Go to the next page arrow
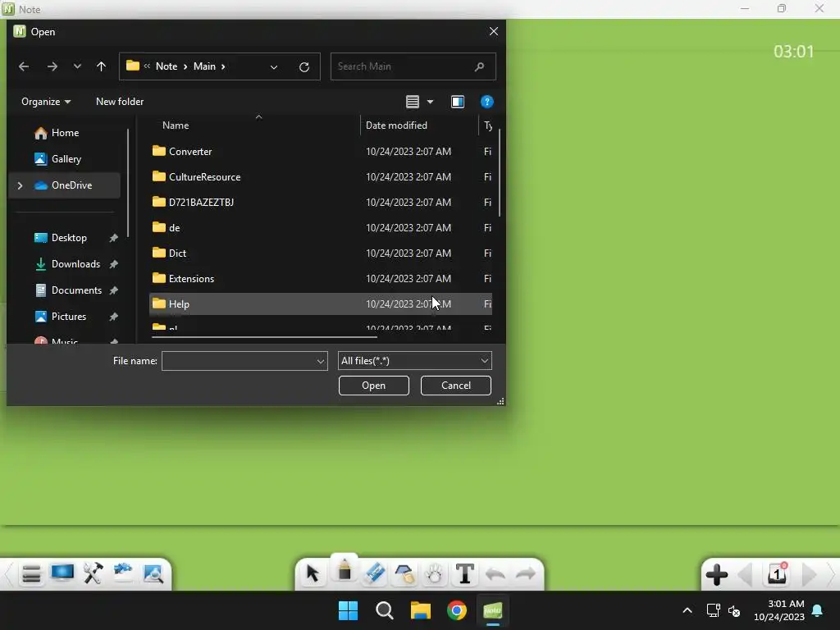This screenshot has height=630, width=840. point(809,575)
